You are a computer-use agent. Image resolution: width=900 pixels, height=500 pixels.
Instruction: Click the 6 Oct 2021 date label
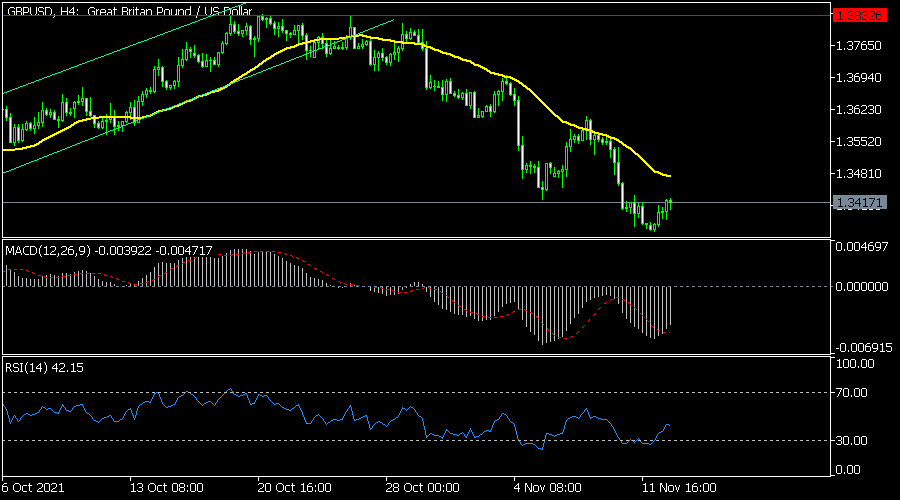click(33, 488)
